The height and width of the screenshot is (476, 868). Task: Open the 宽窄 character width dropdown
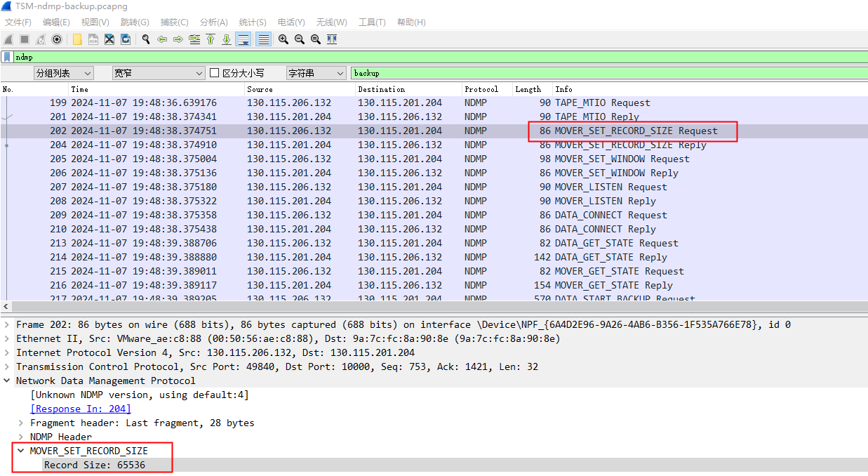coord(159,73)
